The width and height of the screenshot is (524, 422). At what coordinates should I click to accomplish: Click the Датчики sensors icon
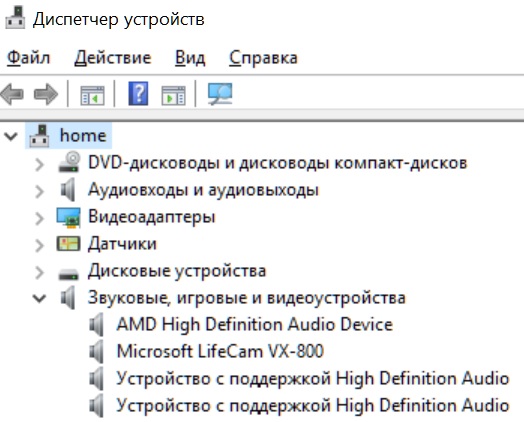(68, 244)
